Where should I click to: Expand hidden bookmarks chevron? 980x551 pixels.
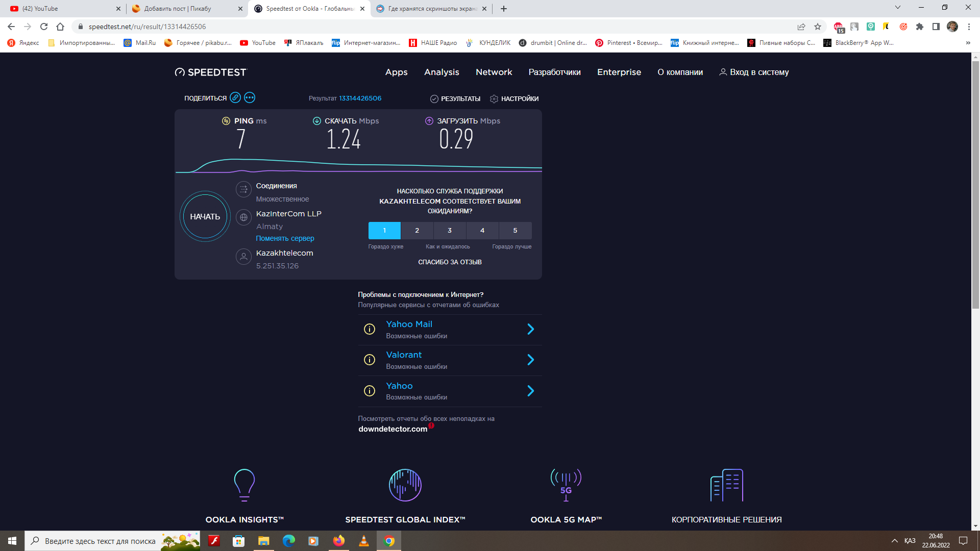[968, 43]
